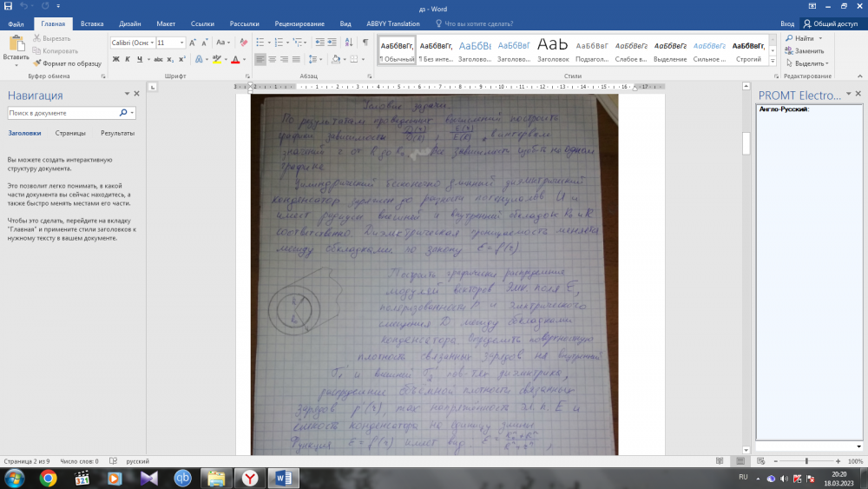Switch to ABBYY Translation tab
Screen dimensions: 868x489
[x=393, y=23]
